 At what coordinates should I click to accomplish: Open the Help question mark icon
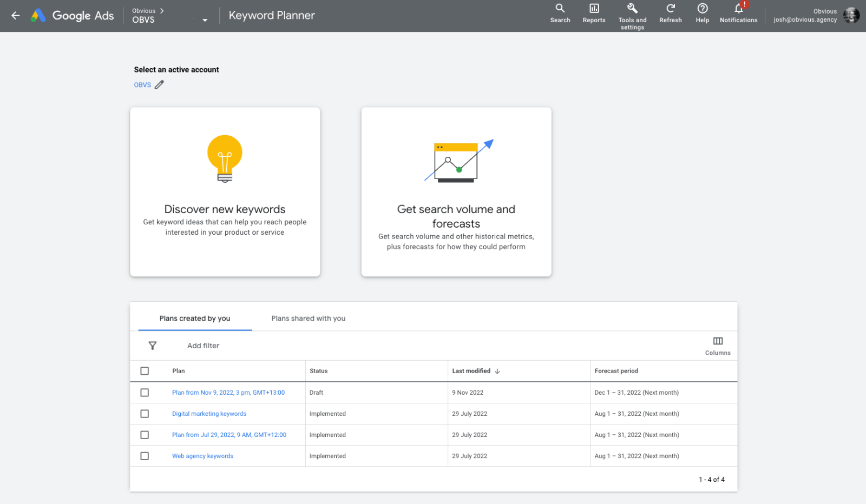point(702,9)
